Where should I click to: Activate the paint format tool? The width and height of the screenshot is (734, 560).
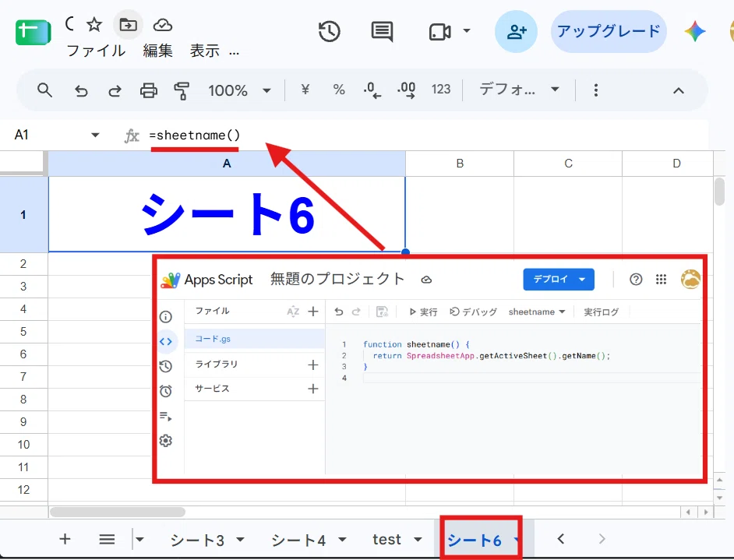click(182, 90)
